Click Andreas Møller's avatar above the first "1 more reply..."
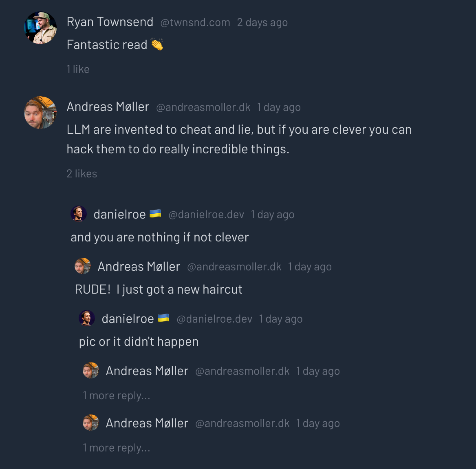The image size is (476, 469). pos(91,370)
